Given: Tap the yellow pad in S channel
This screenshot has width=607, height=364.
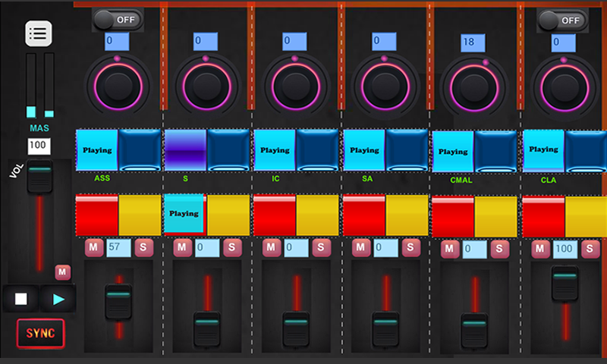Looking at the screenshot, I should tap(228, 215).
